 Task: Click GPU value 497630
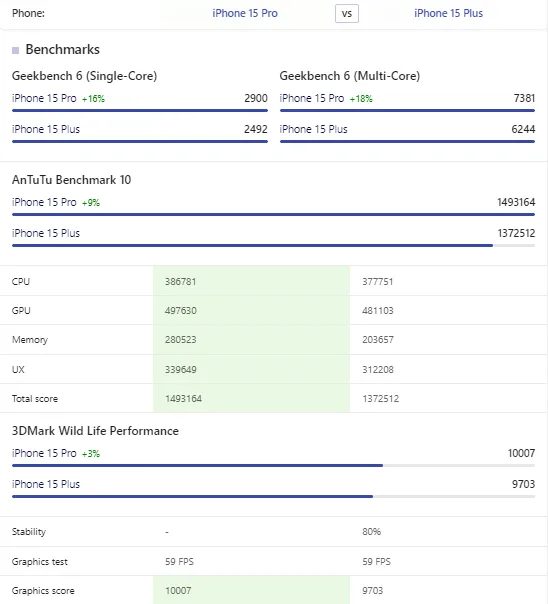pos(181,310)
